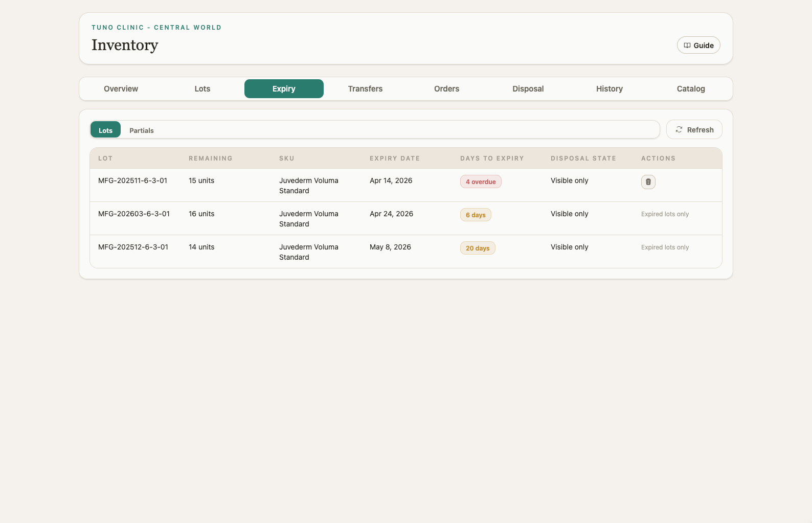
Task: Click Juvederm Voluma Standard in first row
Action: [308, 186]
